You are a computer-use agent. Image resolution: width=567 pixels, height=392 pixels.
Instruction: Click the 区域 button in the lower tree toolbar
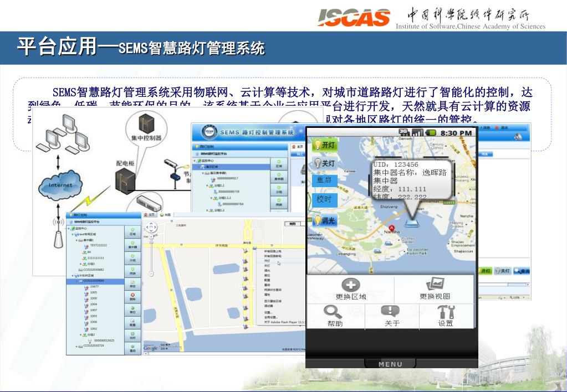click(x=132, y=231)
